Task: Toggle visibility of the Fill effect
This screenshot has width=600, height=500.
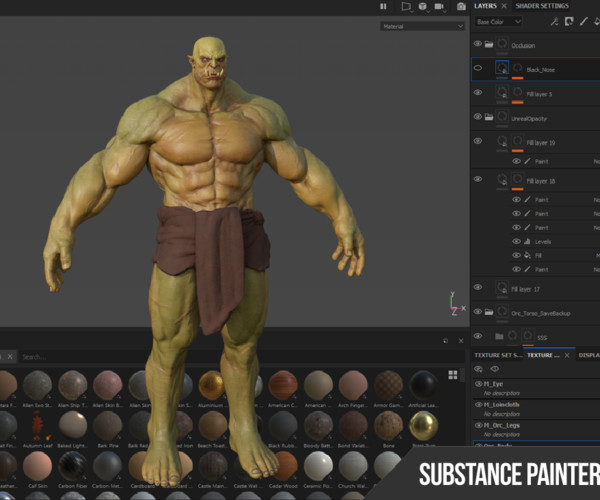Action: pyautogui.click(x=516, y=255)
